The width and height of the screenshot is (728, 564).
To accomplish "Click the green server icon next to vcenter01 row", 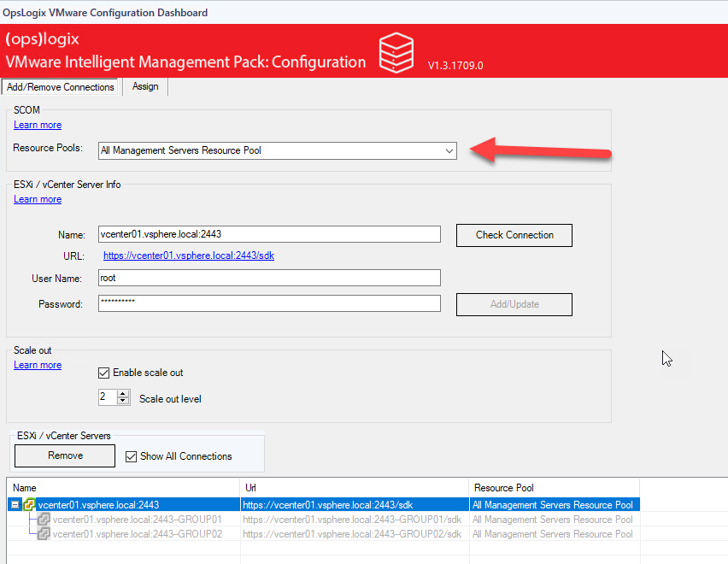I will click(27, 504).
